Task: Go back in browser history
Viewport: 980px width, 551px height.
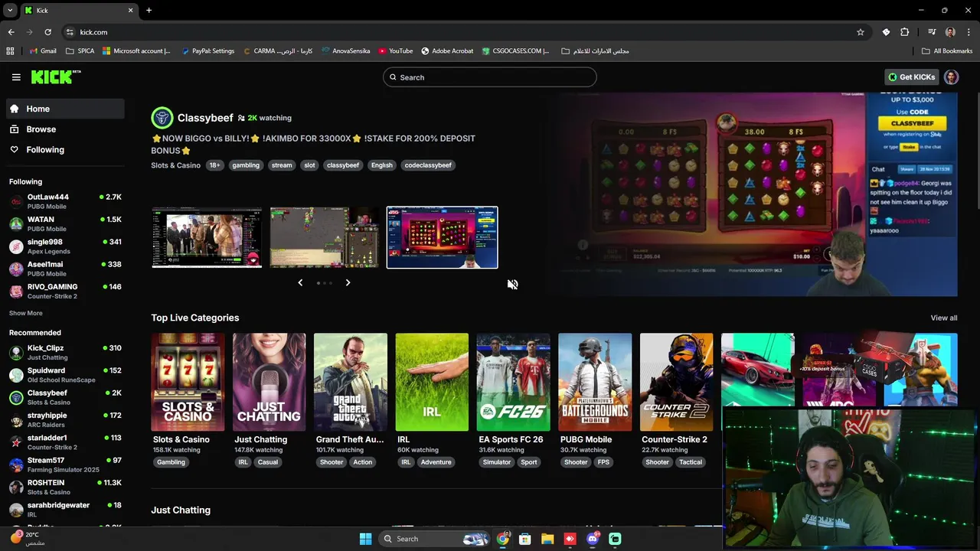Action: tap(11, 32)
